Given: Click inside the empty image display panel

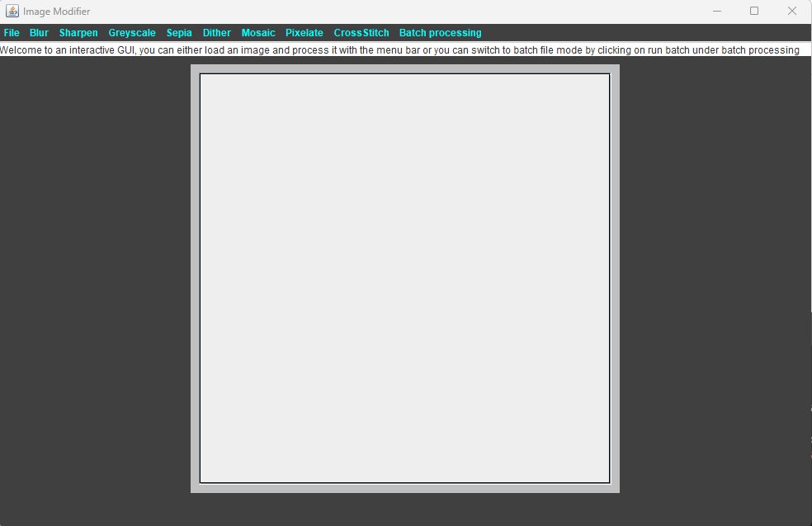Looking at the screenshot, I should coord(404,277).
